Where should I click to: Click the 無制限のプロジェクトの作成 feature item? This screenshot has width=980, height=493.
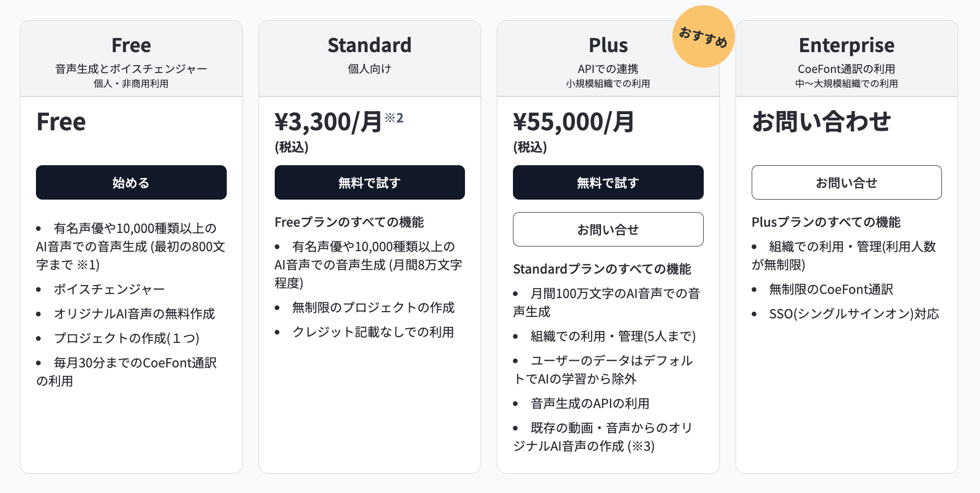click(x=373, y=307)
